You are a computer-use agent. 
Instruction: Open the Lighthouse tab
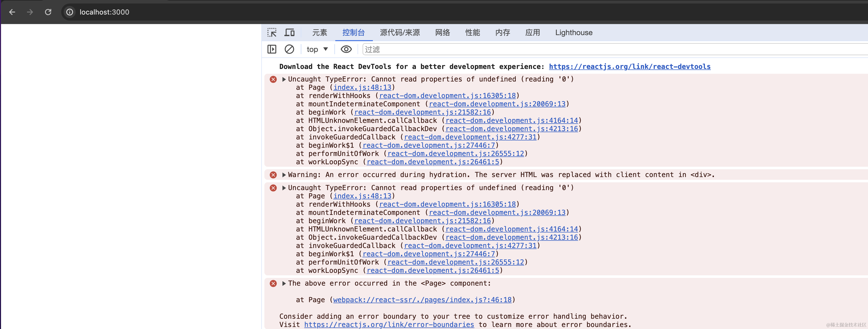tap(574, 32)
